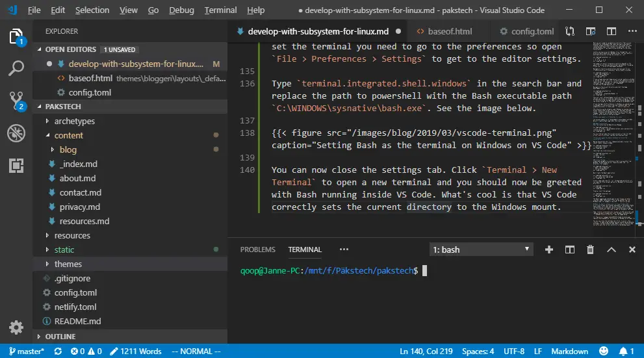Open the Help menu
The height and width of the screenshot is (358, 644).
[x=255, y=10]
